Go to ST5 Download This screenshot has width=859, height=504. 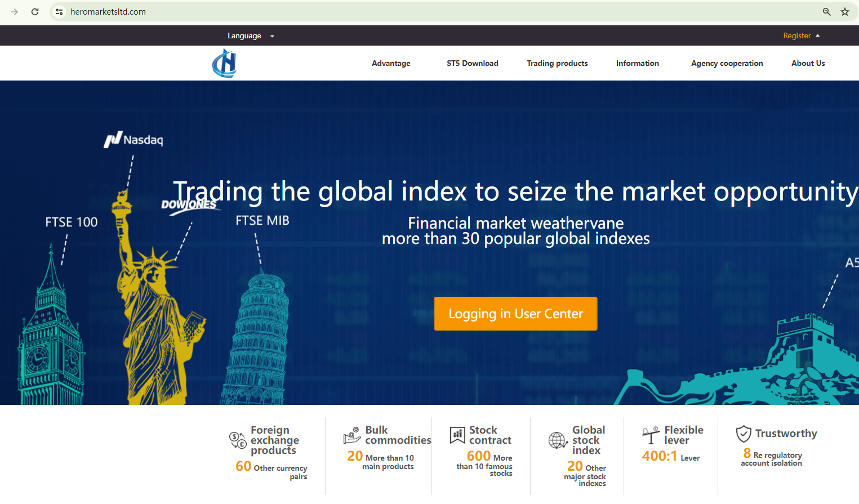[x=473, y=63]
